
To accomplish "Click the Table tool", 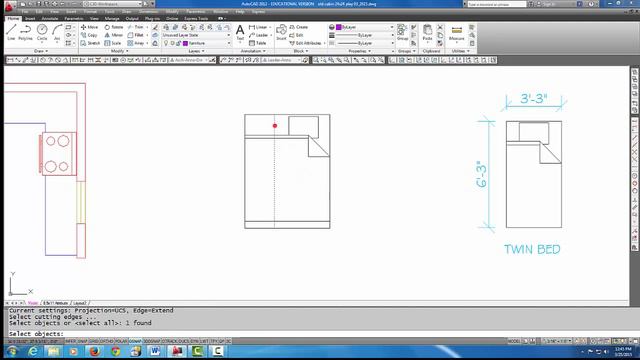I will click(258, 43).
